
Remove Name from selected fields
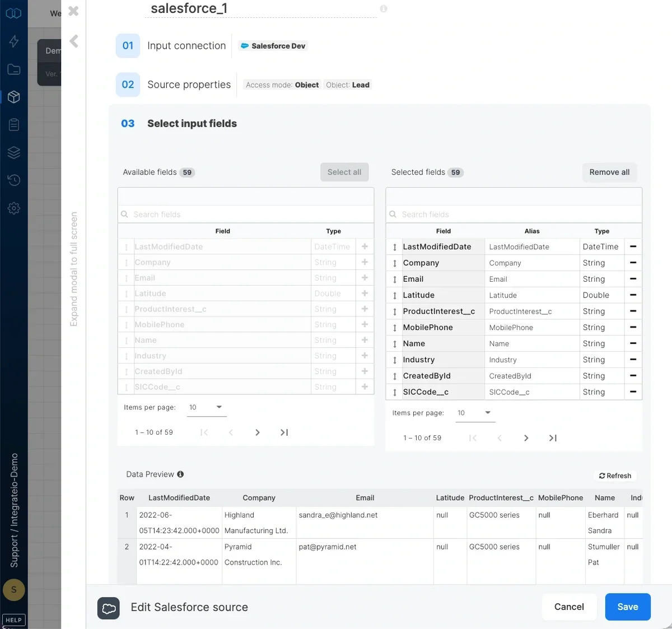[633, 343]
